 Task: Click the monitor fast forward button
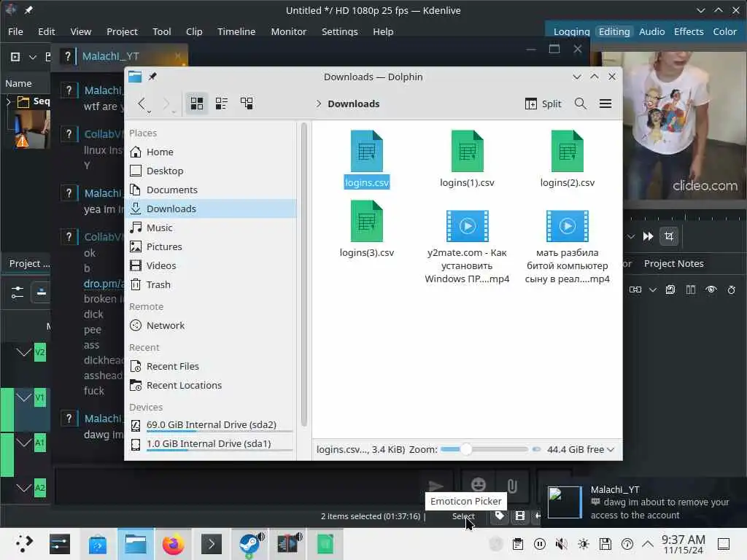648,236
